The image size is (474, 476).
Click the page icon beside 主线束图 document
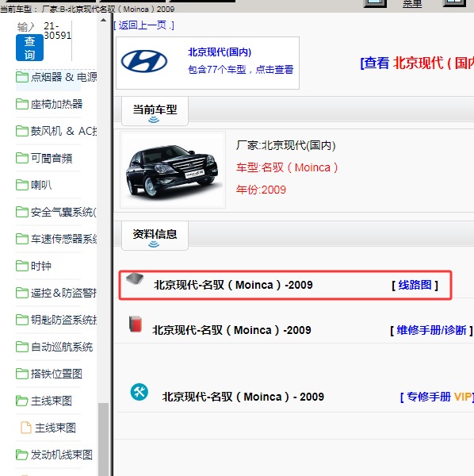click(26, 428)
